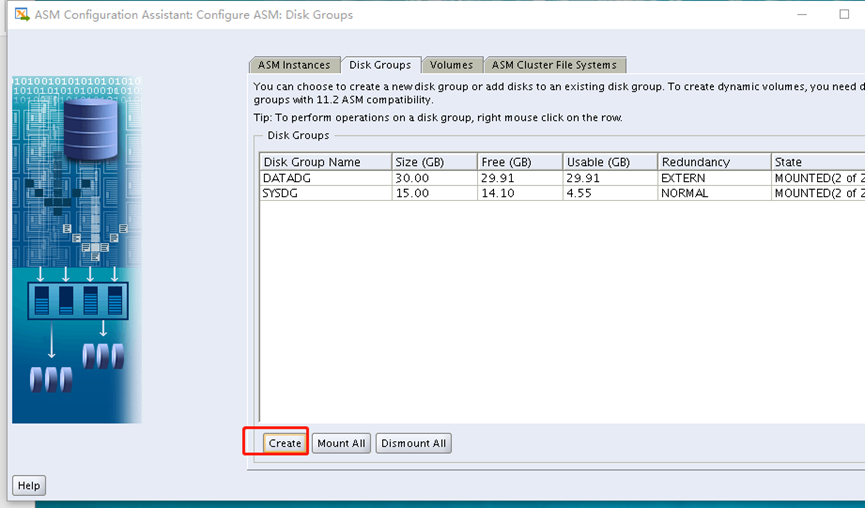Click the Disk Group Name column header
This screenshot has height=508, width=865.
pyautogui.click(x=325, y=162)
